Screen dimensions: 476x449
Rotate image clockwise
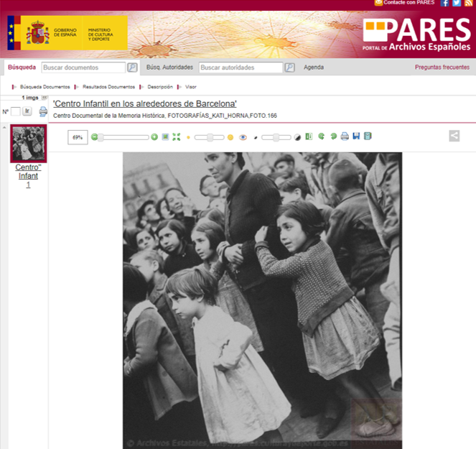tap(333, 136)
